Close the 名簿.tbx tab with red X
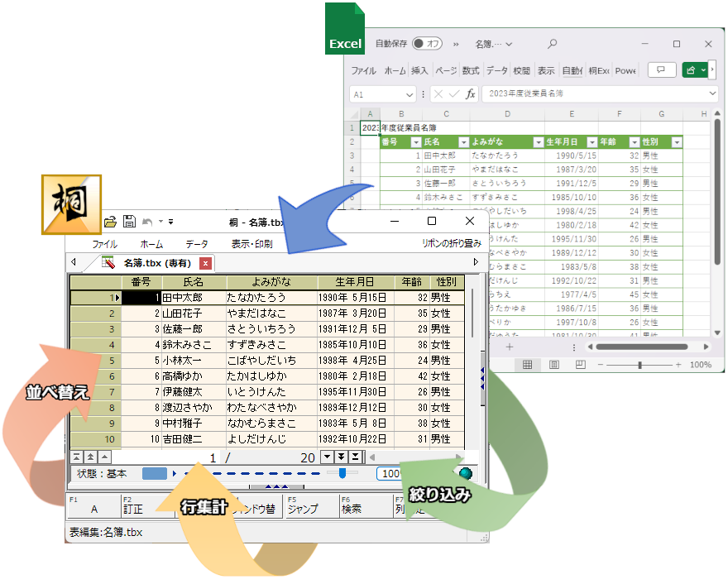Image resolution: width=728 pixels, height=579 pixels. tap(206, 263)
